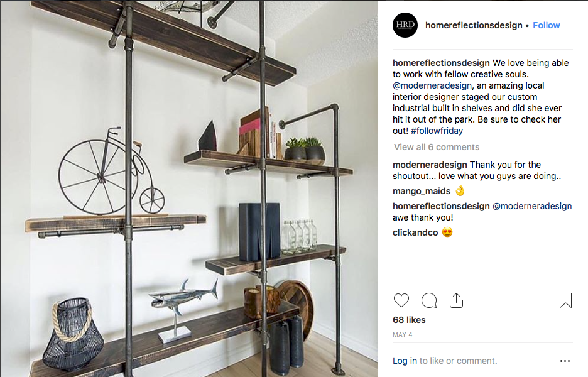588x377 pixels.
Task: Open the @moderneradesign mention in the caption
Action: click(432, 85)
